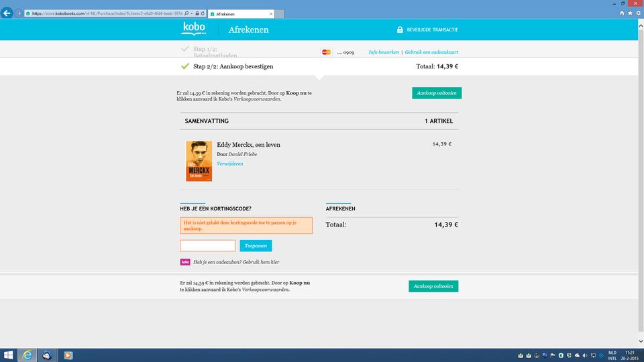Image resolution: width=644 pixels, height=362 pixels.
Task: Click the NLD INTL language indicator
Action: pos(612,355)
